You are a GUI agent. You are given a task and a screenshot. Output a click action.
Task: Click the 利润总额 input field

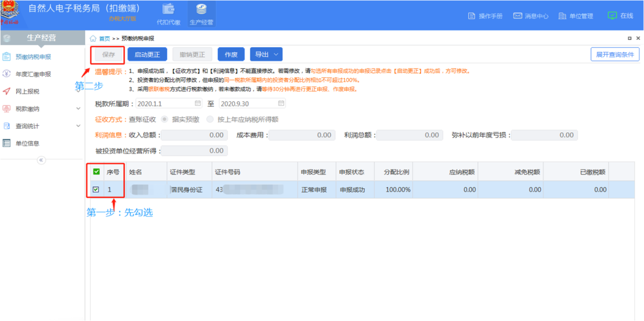[x=410, y=135]
